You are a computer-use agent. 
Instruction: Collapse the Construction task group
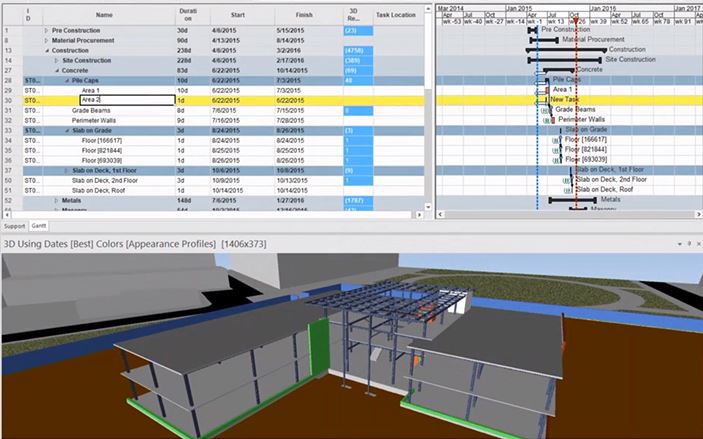point(46,50)
